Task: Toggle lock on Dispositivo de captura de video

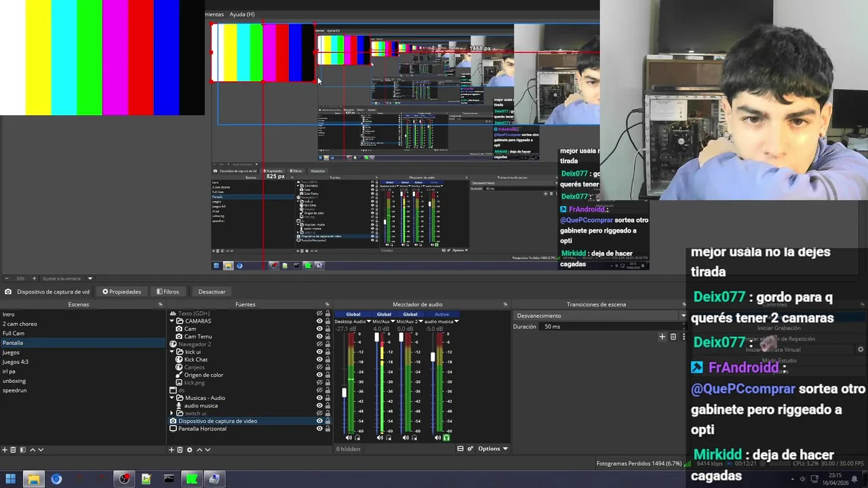Action: point(328,421)
